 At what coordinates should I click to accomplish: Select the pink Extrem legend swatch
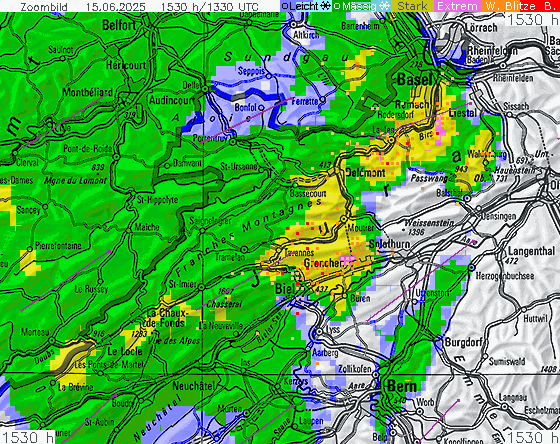[x=457, y=6]
